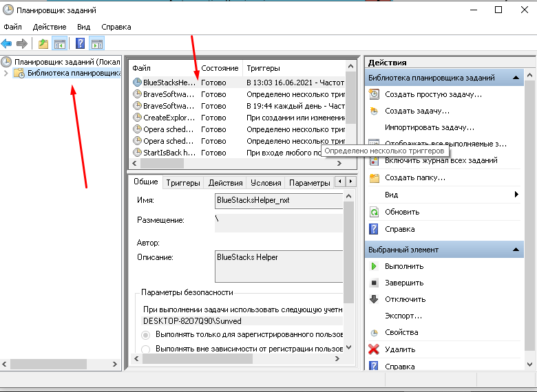The image size is (537, 392).
Task: Open the Справка menu in menu bar
Action: click(116, 27)
